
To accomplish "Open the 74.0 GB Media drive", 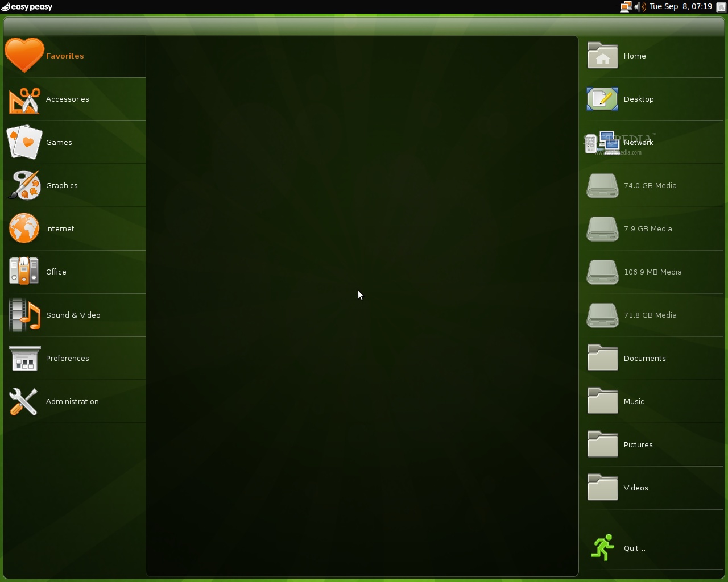I will coord(650,185).
